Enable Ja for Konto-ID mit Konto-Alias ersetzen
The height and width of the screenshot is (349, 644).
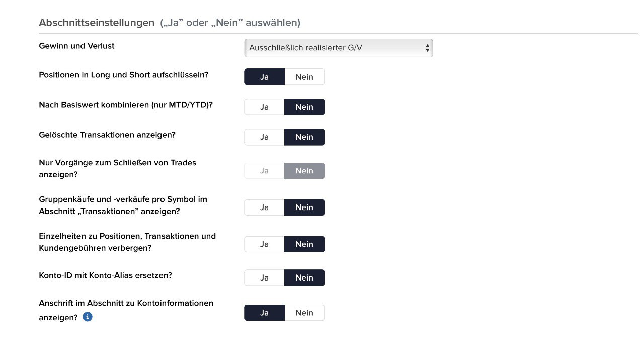click(264, 277)
